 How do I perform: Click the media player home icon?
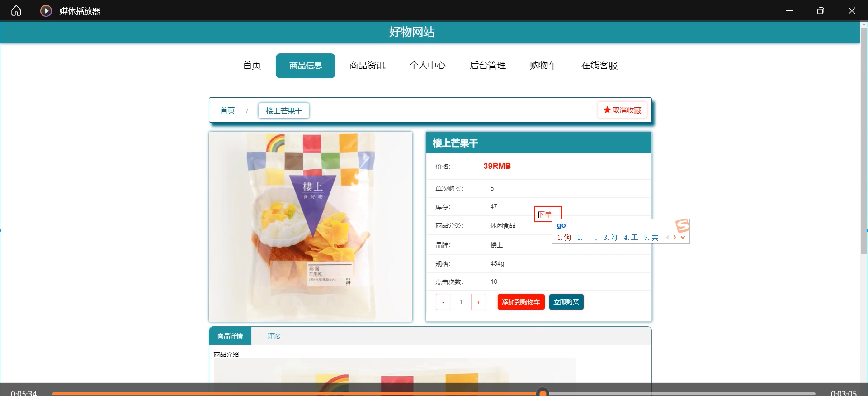16,10
